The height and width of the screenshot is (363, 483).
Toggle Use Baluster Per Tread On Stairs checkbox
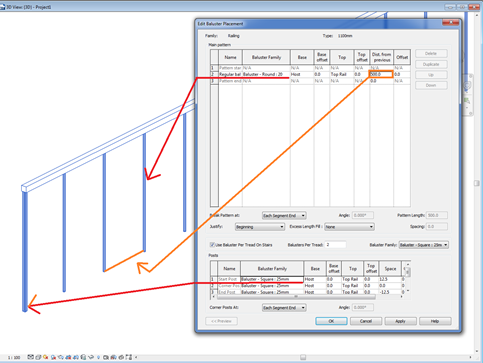point(212,245)
